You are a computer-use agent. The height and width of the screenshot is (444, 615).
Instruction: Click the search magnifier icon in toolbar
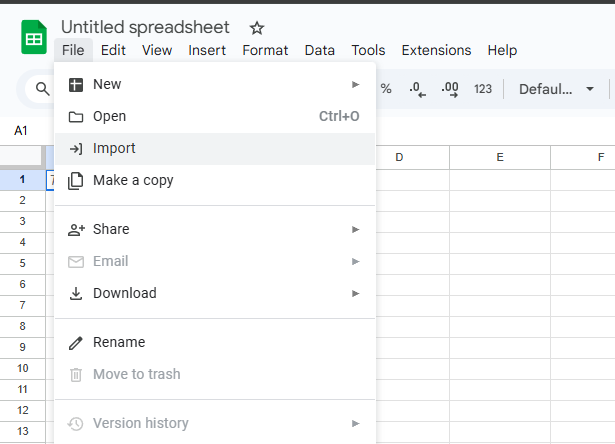43,89
